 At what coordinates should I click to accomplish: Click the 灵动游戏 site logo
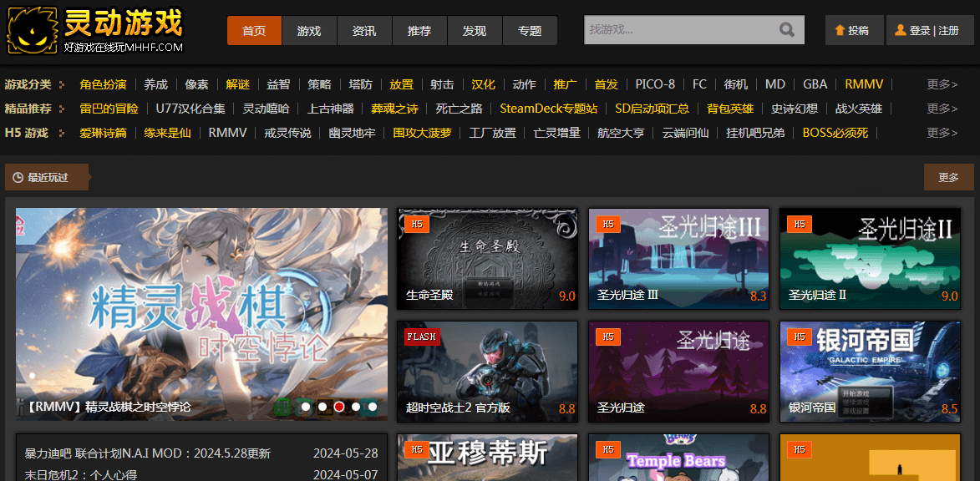(95, 31)
